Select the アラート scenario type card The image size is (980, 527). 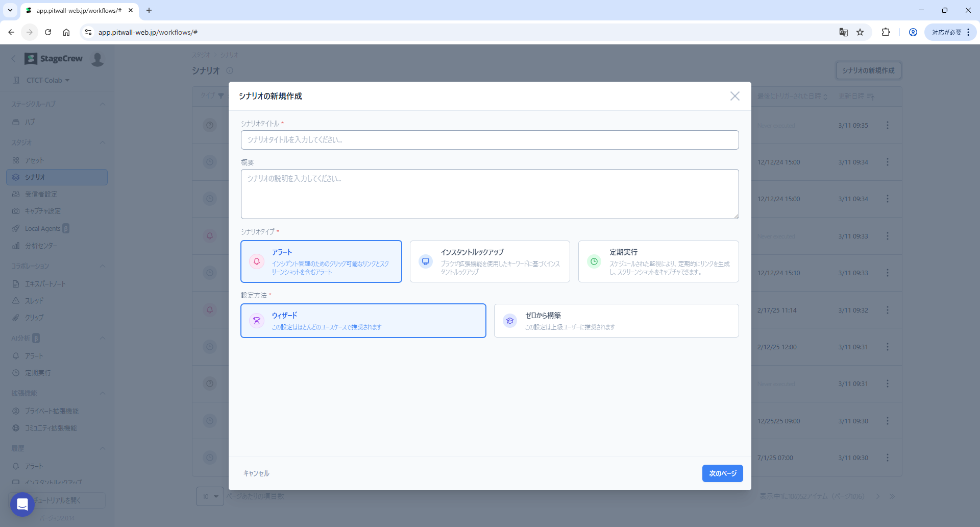click(321, 261)
